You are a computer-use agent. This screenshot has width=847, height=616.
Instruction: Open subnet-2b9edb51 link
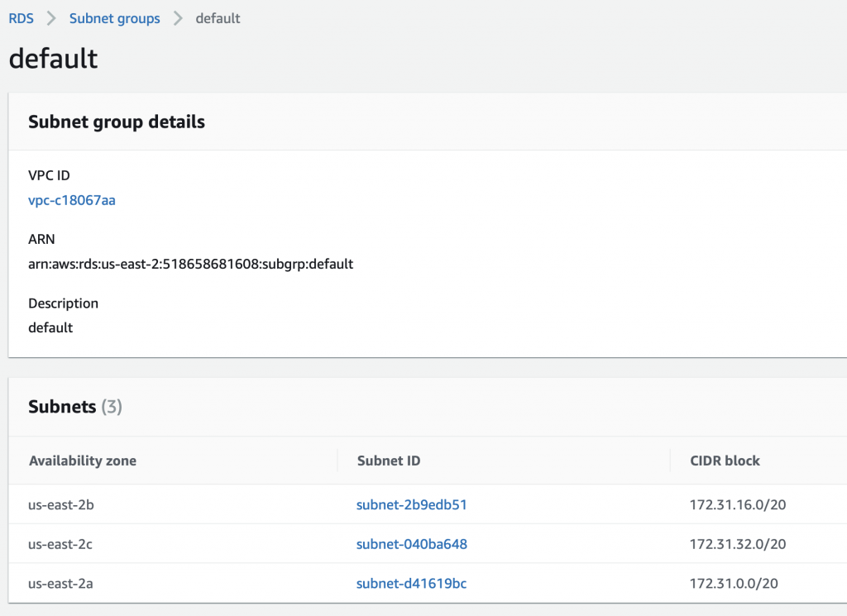point(412,504)
